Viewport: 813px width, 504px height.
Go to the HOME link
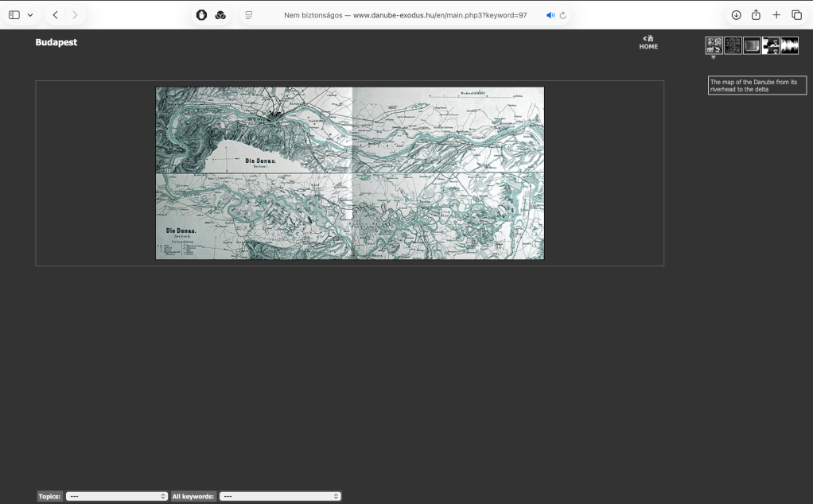[648, 42]
